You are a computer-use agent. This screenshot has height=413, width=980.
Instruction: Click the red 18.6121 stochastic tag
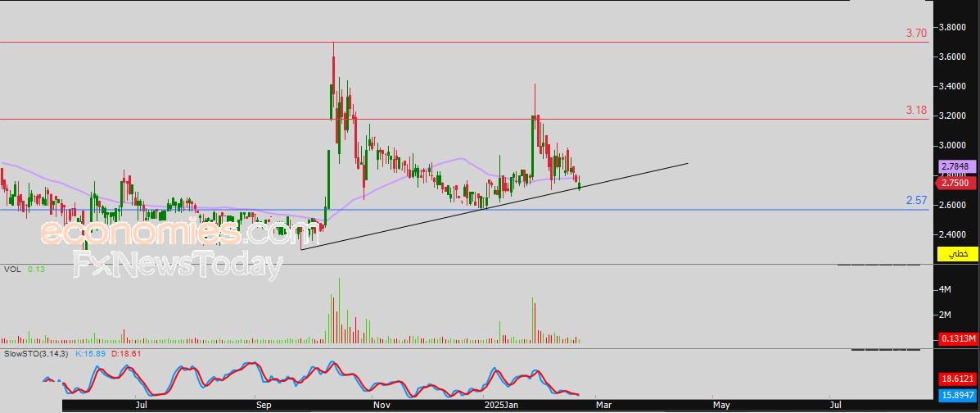coord(958,379)
